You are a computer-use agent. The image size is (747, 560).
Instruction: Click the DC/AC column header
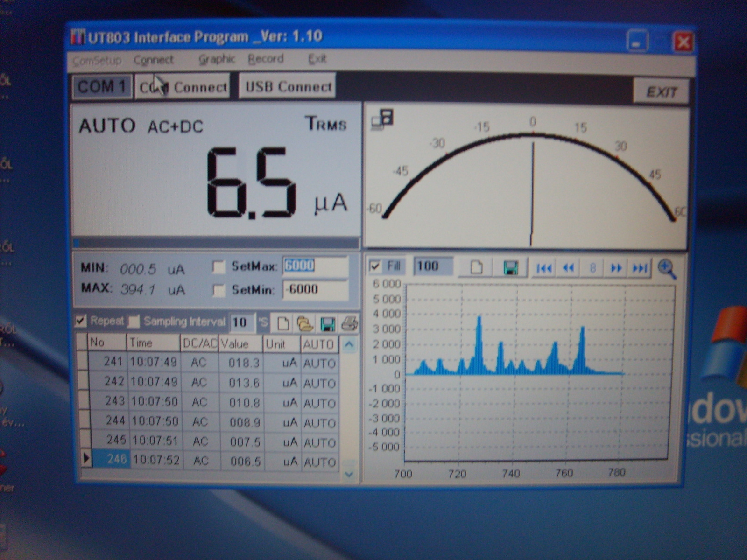[199, 343]
